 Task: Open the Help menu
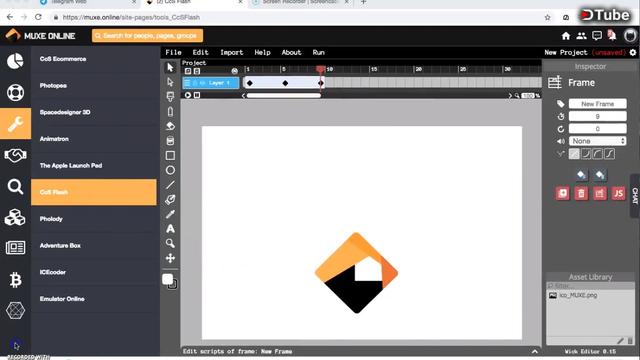[x=262, y=53]
